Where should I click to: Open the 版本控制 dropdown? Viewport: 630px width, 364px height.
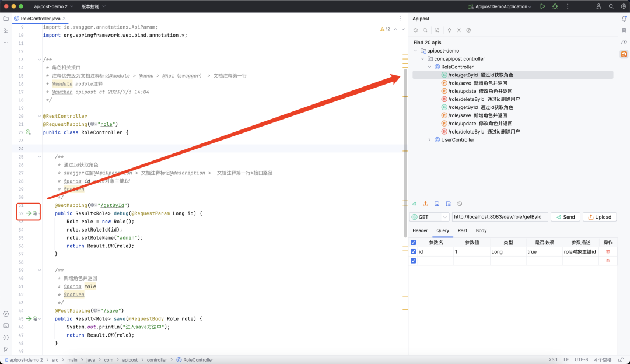point(93,6)
